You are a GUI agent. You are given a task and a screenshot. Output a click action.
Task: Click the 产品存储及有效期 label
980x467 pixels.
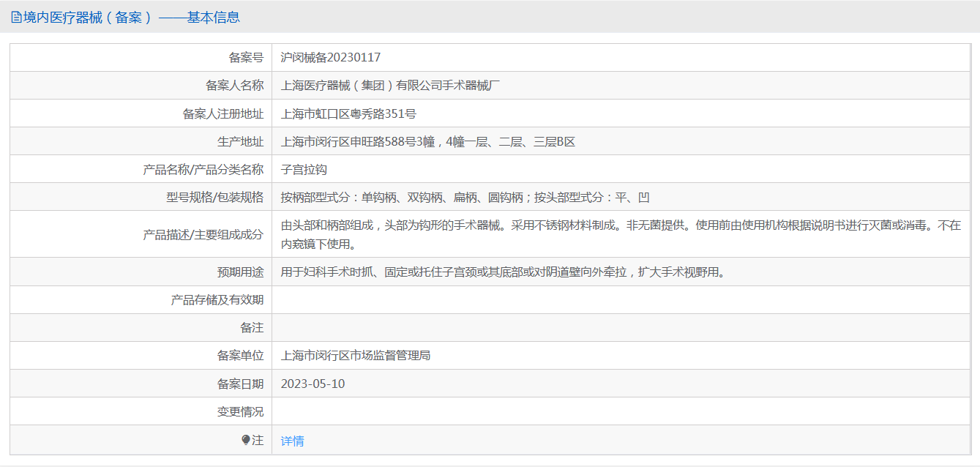pos(217,300)
